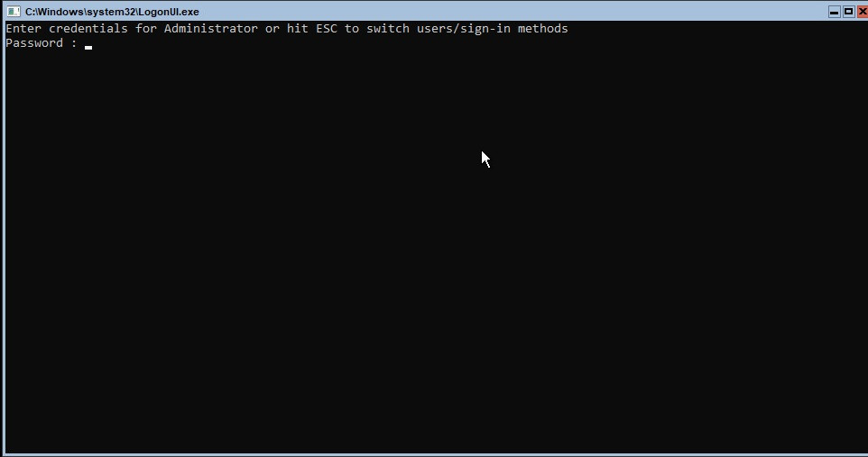The width and height of the screenshot is (868, 457).
Task: Click the word methods at line end
Action: click(x=543, y=28)
